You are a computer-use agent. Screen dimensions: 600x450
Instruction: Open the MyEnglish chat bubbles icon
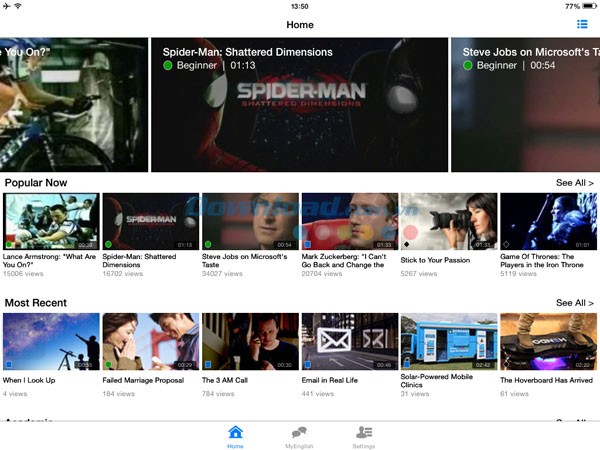pyautogui.click(x=299, y=433)
